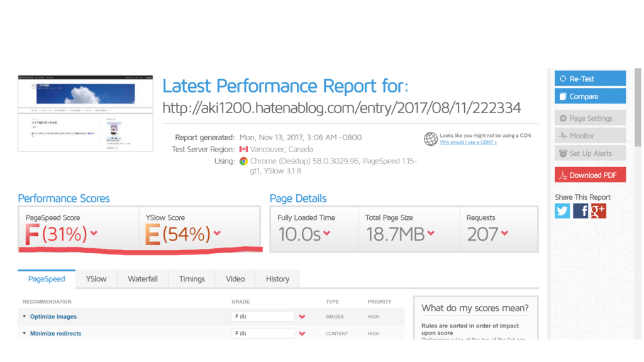Click the YSlow score E (54%)
644x362 pixels.
177,234
